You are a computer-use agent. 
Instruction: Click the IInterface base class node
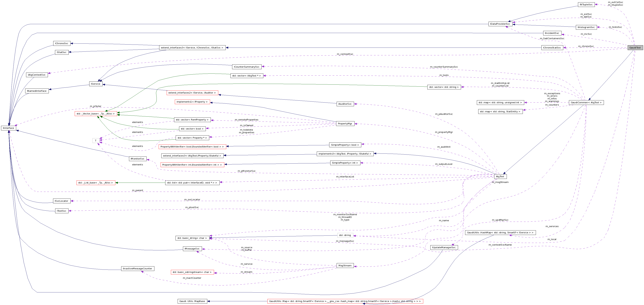tap(8, 128)
